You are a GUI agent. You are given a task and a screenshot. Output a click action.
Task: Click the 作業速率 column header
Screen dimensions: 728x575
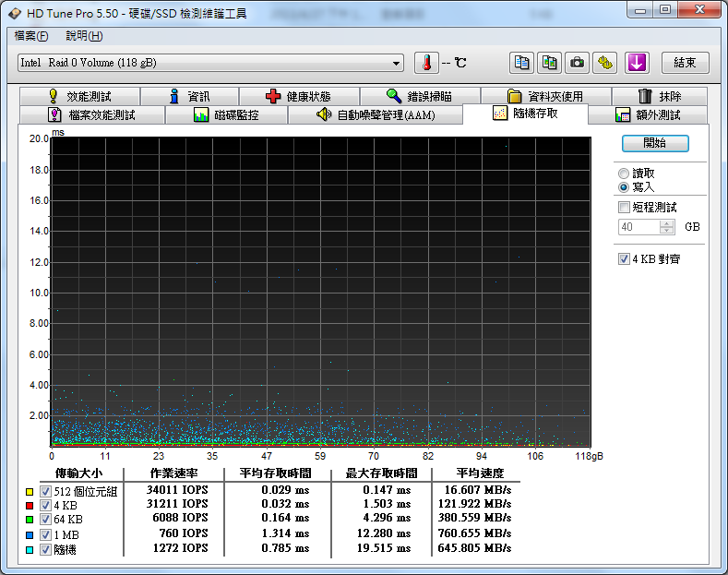[173, 473]
